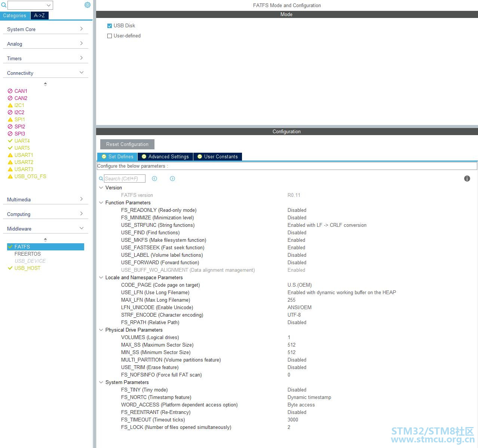Image resolution: width=478 pixels, height=448 pixels.
Task: Enable the User-defined checkbox
Action: pos(110,36)
